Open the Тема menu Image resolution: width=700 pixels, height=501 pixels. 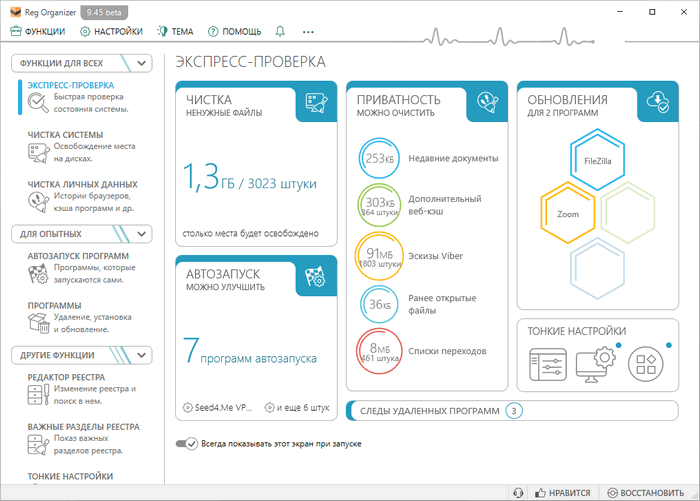click(175, 31)
